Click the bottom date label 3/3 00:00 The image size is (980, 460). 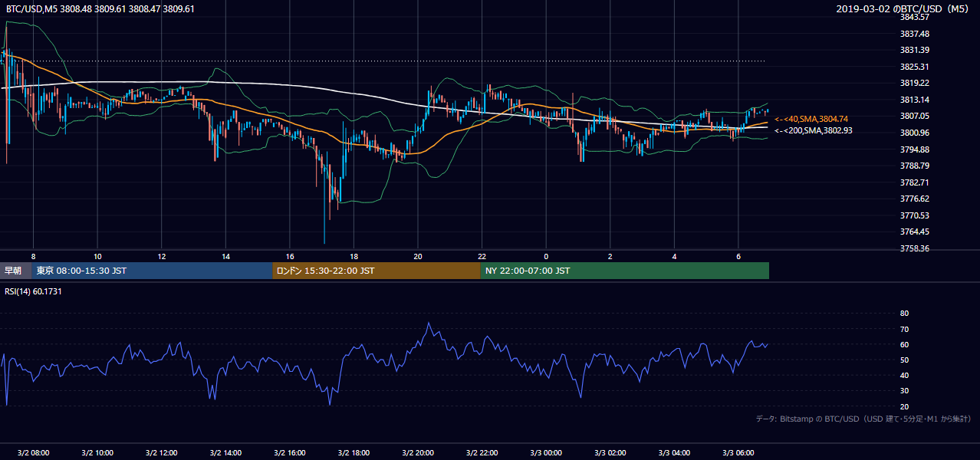[546, 453]
